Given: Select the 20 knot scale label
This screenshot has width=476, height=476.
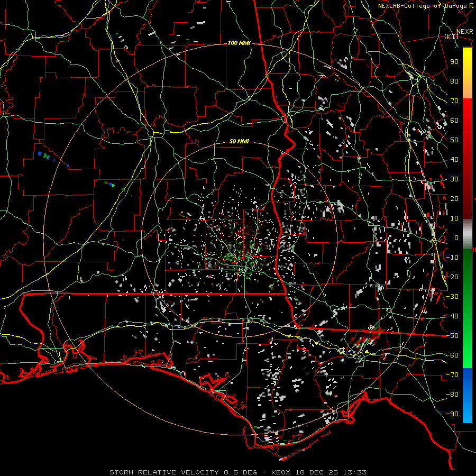Looking at the screenshot, I should click(x=454, y=198).
